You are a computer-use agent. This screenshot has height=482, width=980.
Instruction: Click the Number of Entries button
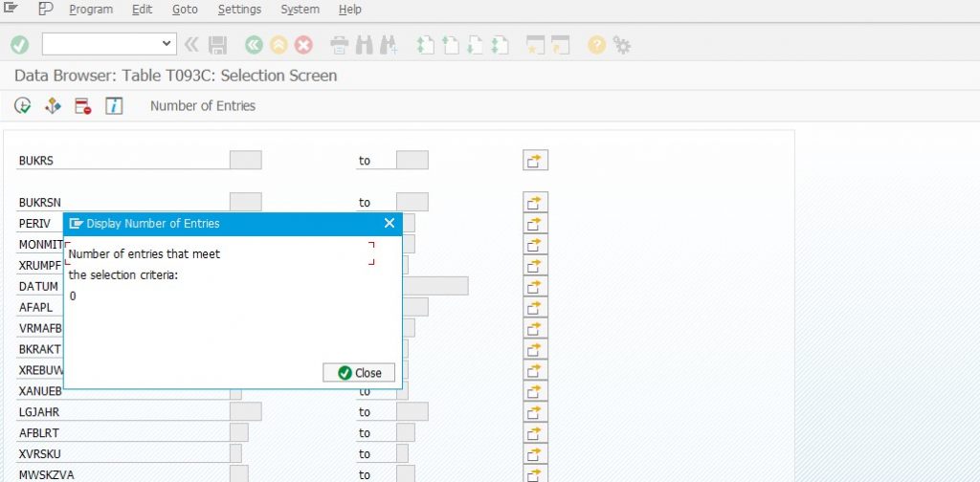pyautogui.click(x=203, y=105)
